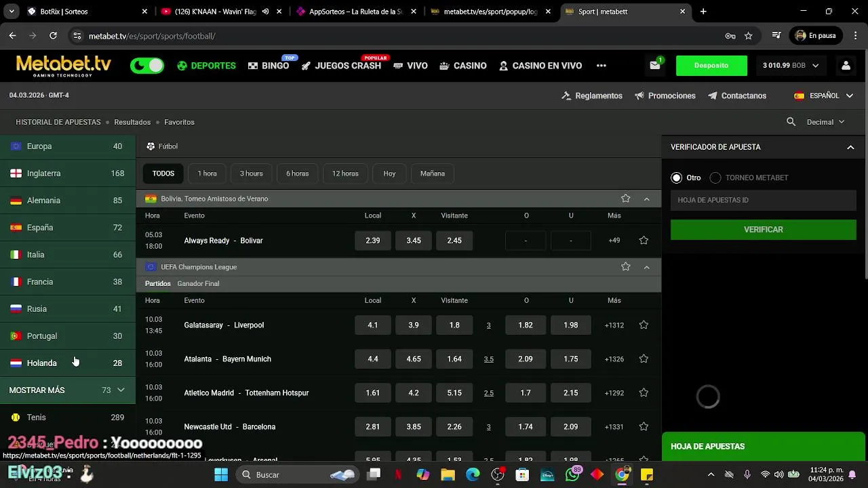Click the taskbar microphone icon

(747, 474)
